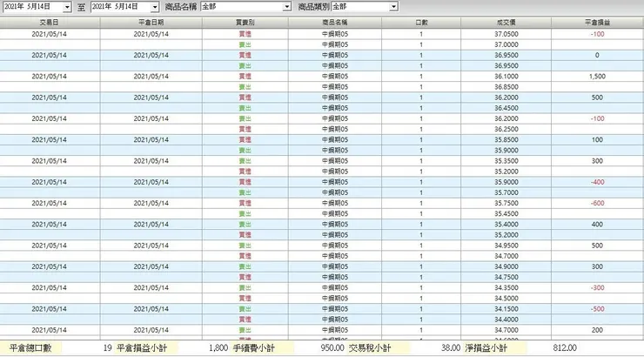Screen dimensions: 644x357
Task: Sort by the 交易日 column header
Action: [50, 23]
